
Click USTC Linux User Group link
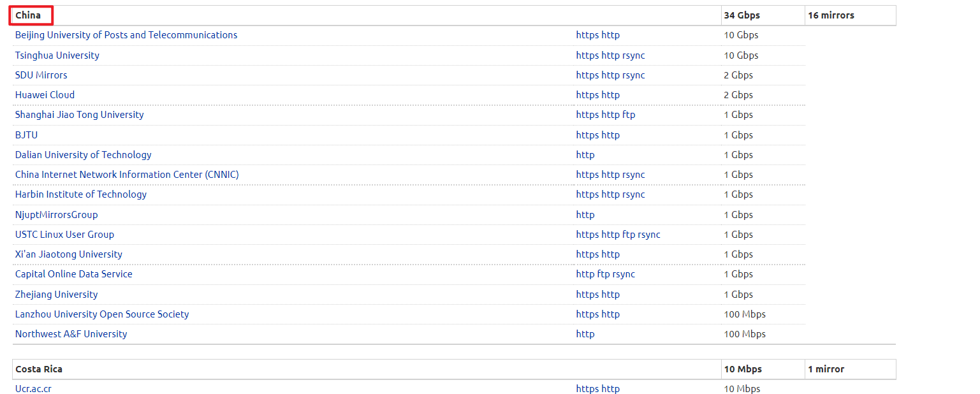click(x=65, y=235)
